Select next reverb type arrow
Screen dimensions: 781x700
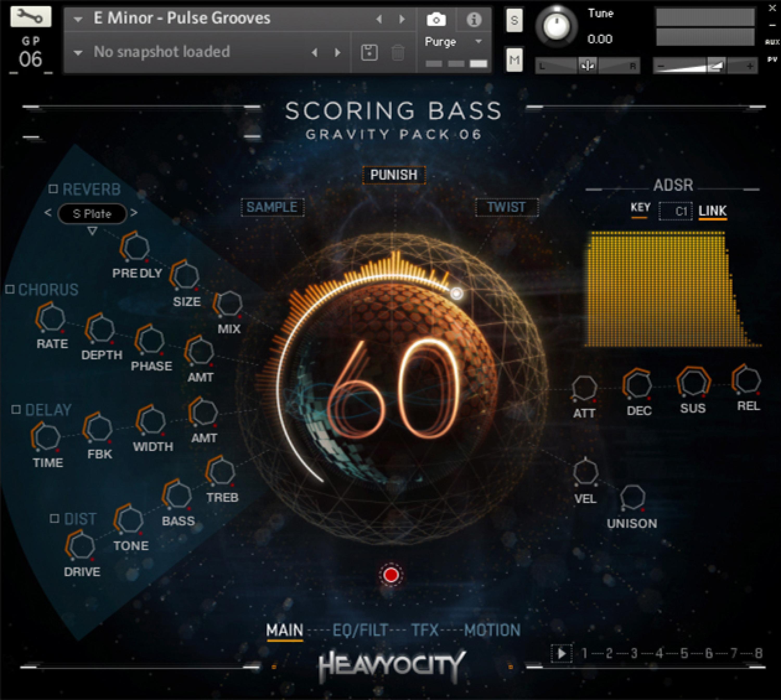tap(134, 213)
